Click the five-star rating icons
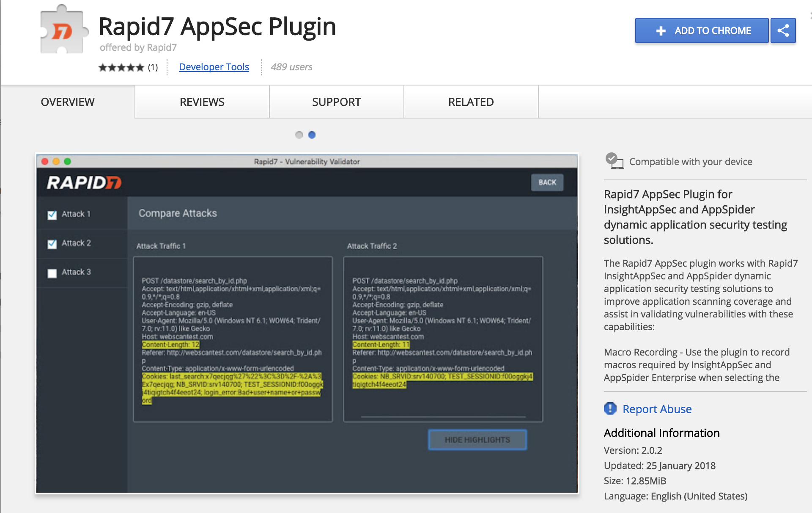The image size is (812, 513). [x=121, y=67]
